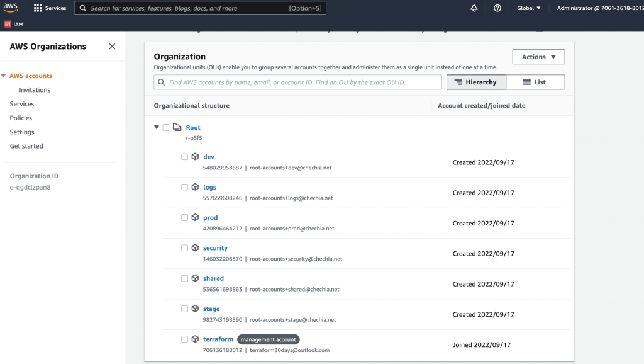Select the Root checkbox
The image size is (644, 364).
point(166,127)
